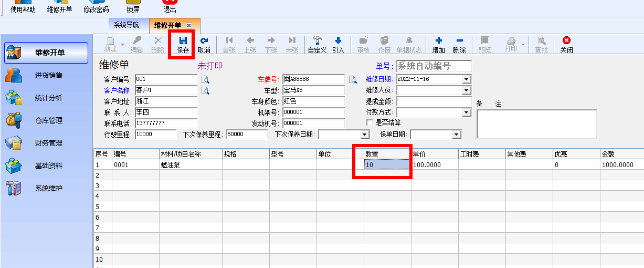This screenshot has height=268, width=644.
Task: Click the 审核 audit icon
Action: [x=363, y=40]
